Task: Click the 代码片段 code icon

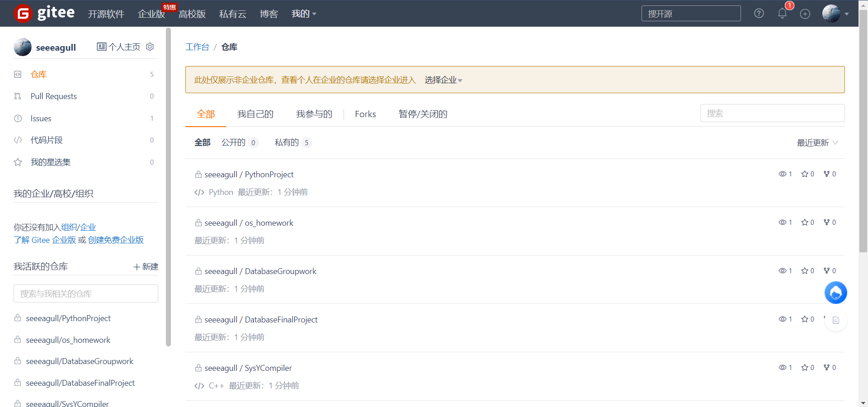Action: coord(18,140)
